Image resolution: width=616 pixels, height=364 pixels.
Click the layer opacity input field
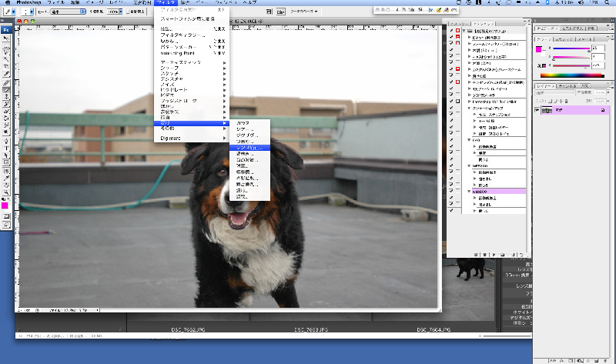[600, 92]
